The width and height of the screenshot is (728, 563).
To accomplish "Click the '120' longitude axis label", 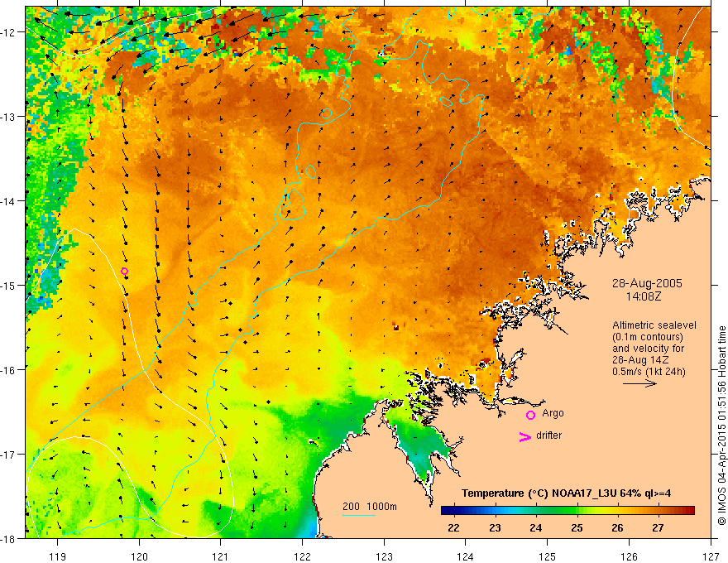I will coord(139,556).
